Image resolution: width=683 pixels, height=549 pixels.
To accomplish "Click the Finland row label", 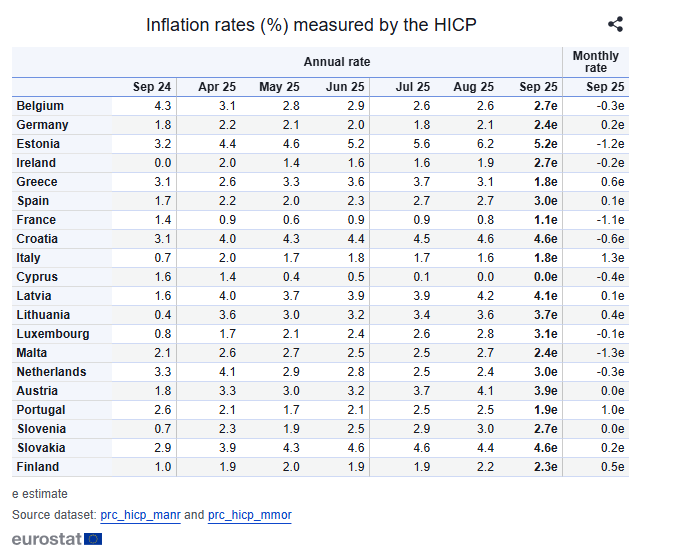I will pos(38,467).
